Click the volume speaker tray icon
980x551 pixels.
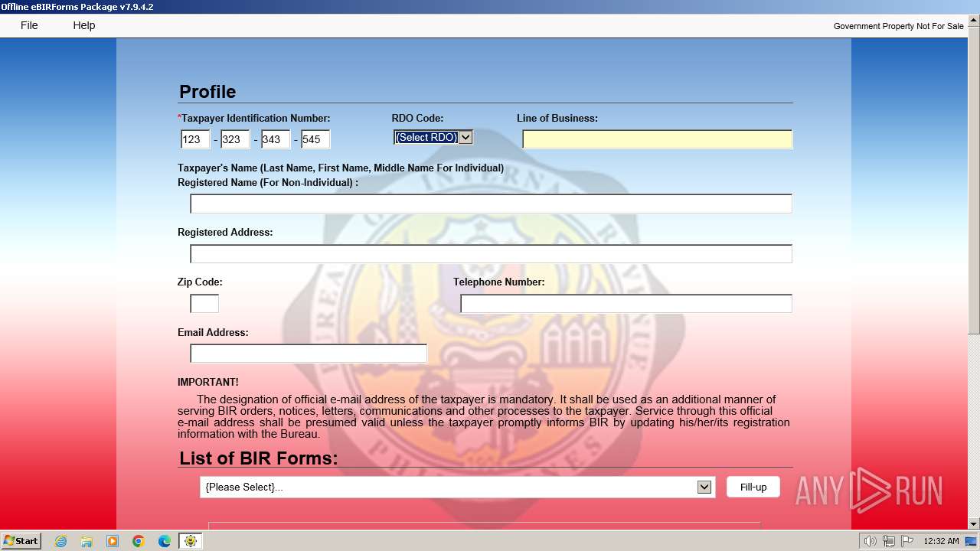pos(871,541)
